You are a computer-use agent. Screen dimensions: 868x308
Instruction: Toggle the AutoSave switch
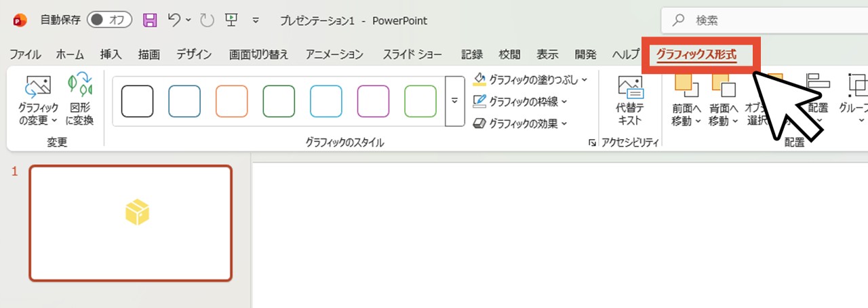tap(109, 20)
